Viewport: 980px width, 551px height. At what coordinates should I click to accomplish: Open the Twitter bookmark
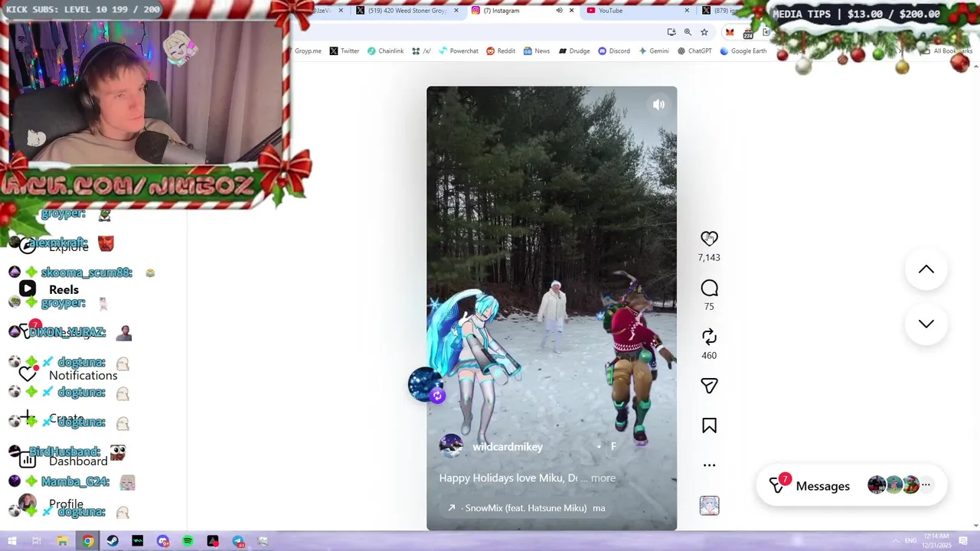[345, 51]
